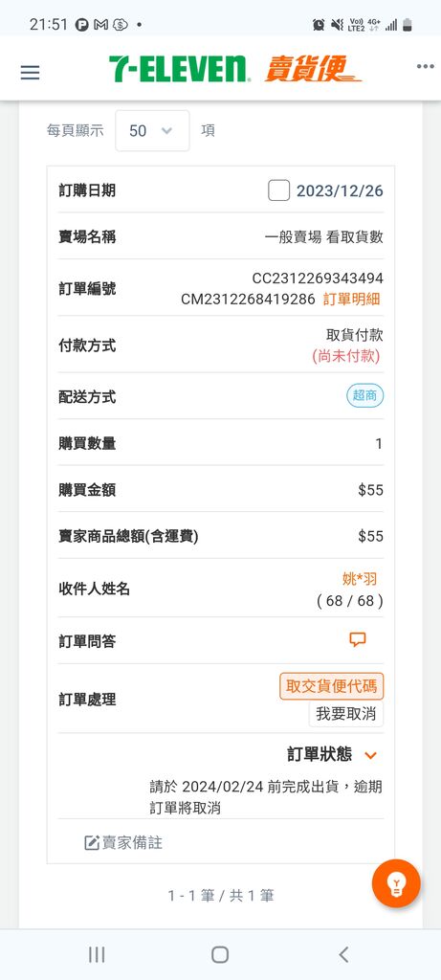
Task: Tap the 7-ELEVEN logo
Action: 179,69
